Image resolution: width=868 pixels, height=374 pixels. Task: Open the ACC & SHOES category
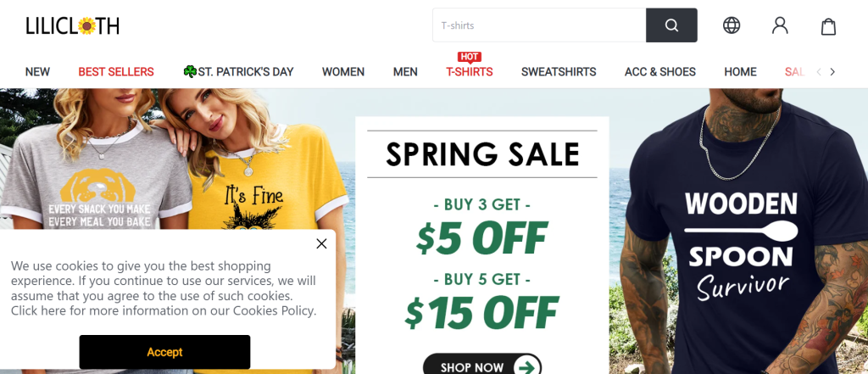pyautogui.click(x=660, y=72)
